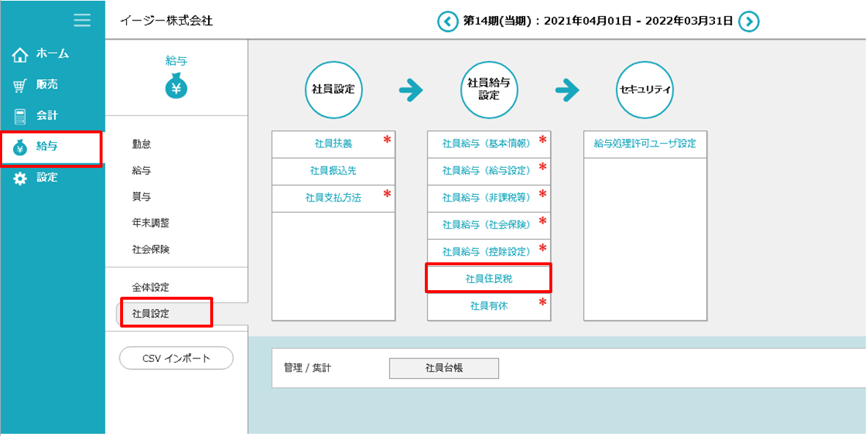This screenshot has width=868, height=436.
Task: Open the 会計 calculator icon
Action: tap(20, 116)
